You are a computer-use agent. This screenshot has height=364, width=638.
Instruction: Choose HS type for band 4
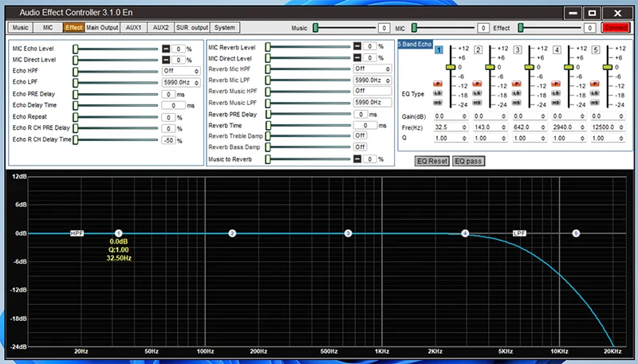pos(556,103)
